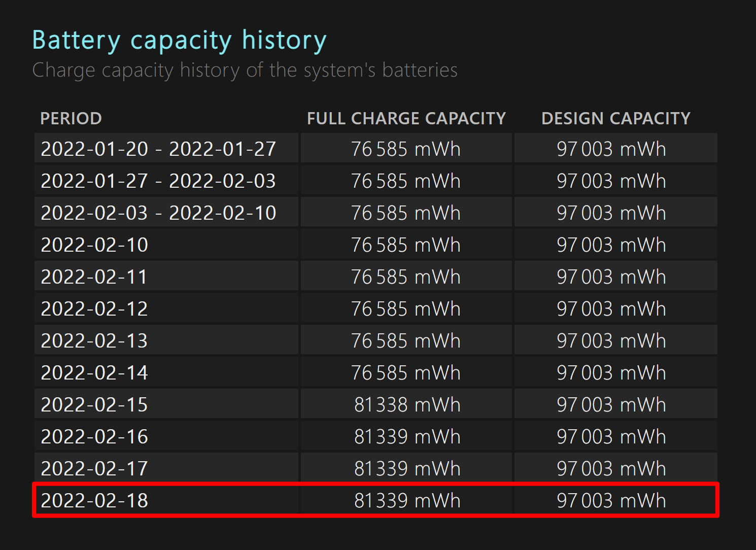The height and width of the screenshot is (550, 756).
Task: Click the 2022-02-14 date cell
Action: coord(166,372)
